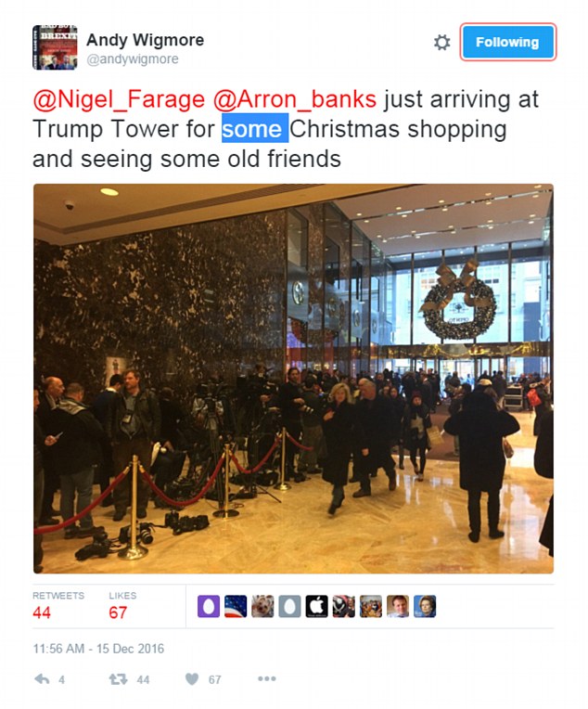Enlarge the Trump Tower lobby photo
This screenshot has height=709, width=588.
293,379
